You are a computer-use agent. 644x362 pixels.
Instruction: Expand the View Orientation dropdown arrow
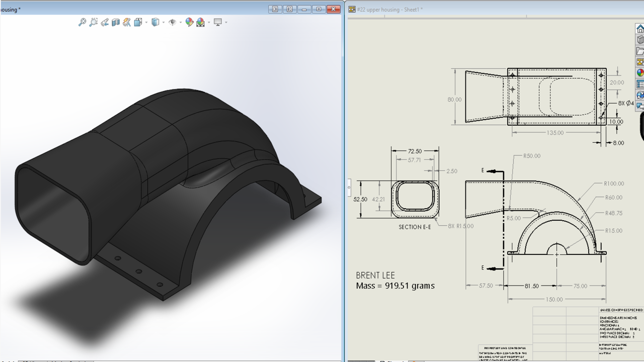point(146,22)
